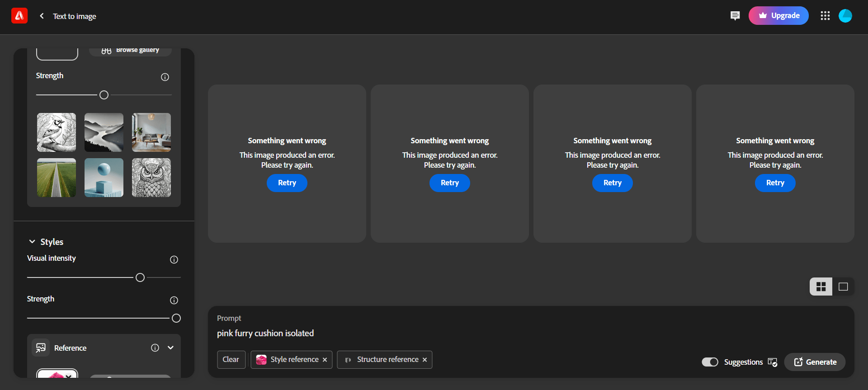Remove the Structure reference
Image resolution: width=868 pixels, height=390 pixels.
click(x=425, y=360)
